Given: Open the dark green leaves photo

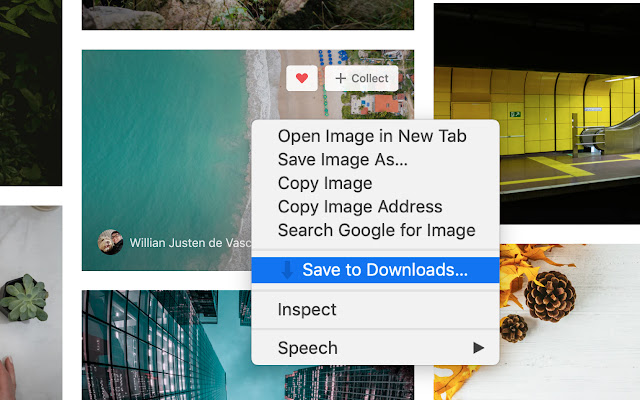Looking at the screenshot, I should [x=31, y=93].
